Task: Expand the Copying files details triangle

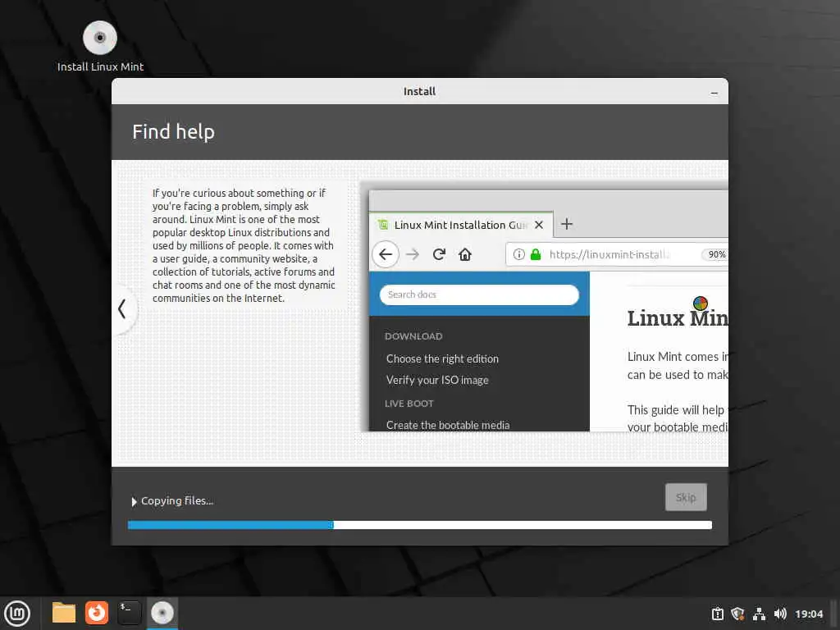Action: tap(134, 501)
